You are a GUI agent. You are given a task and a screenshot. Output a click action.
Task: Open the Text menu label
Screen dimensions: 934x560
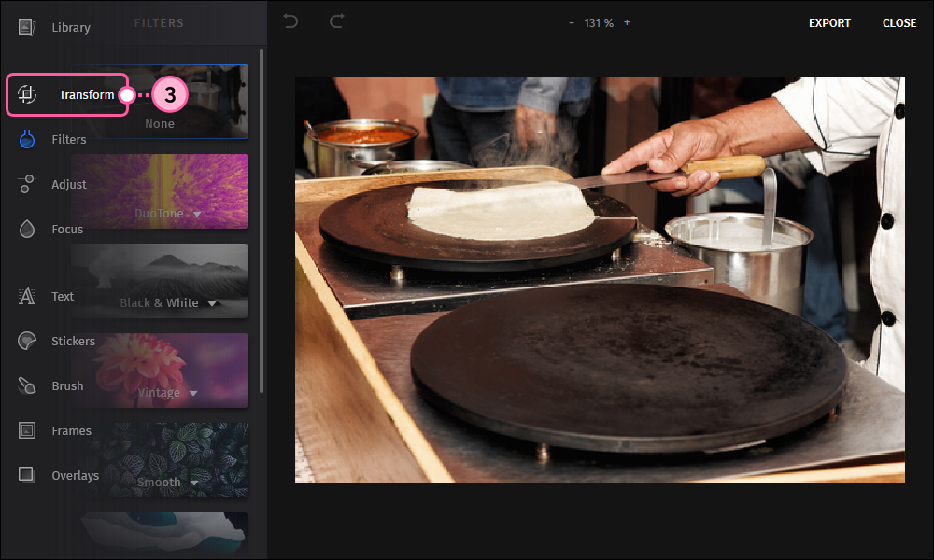(x=63, y=297)
